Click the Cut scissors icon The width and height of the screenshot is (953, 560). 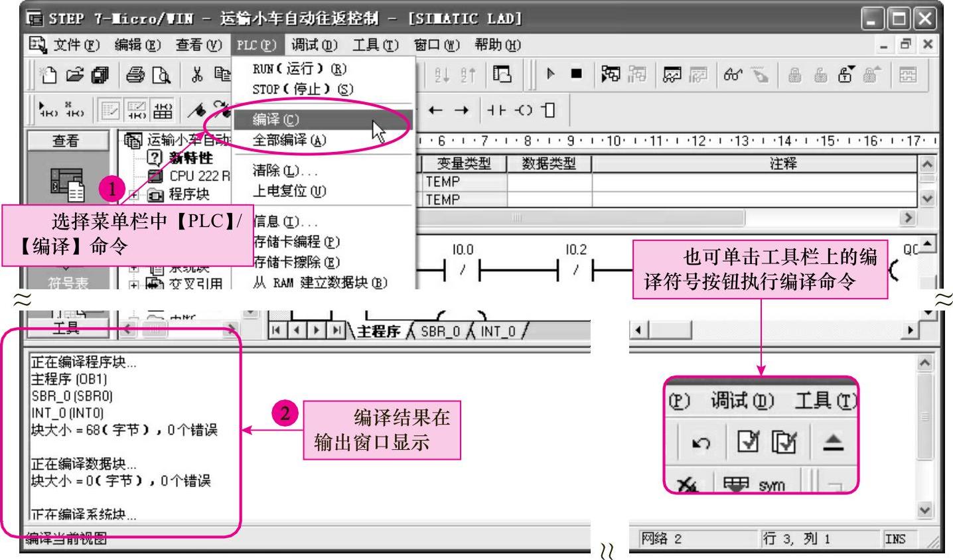[197, 75]
